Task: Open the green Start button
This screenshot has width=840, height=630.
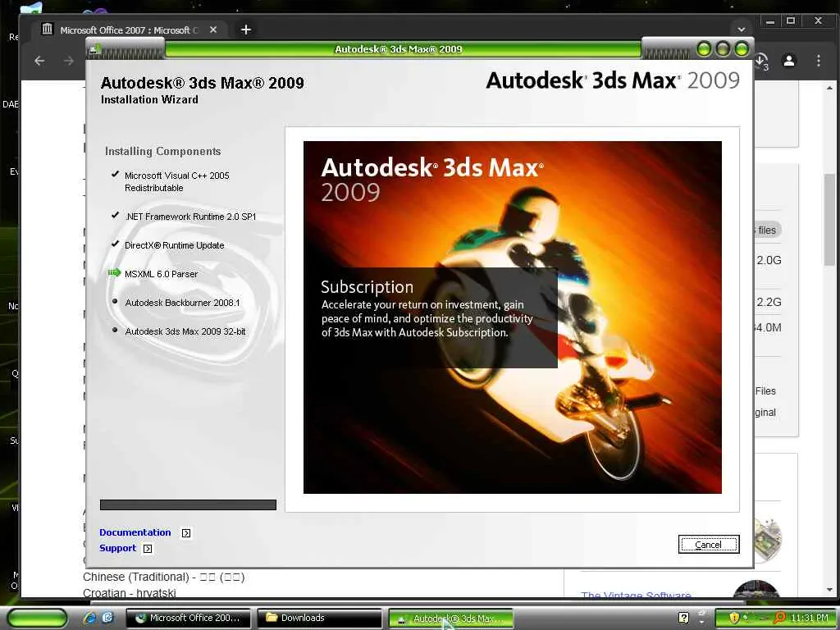Action: tap(37, 619)
